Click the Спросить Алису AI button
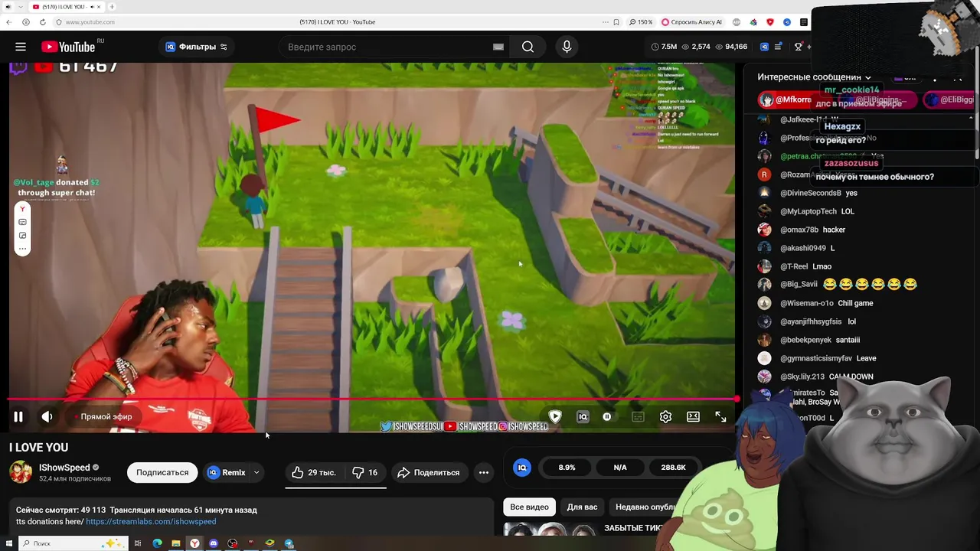 click(x=692, y=22)
